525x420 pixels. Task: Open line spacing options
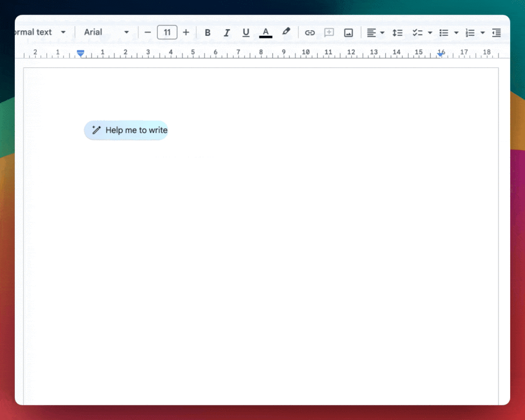tap(397, 32)
